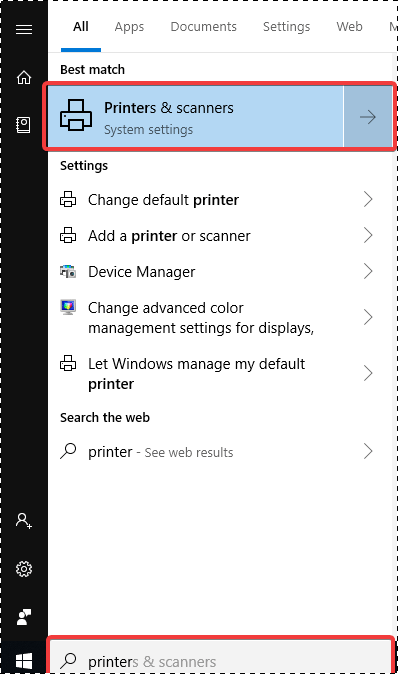Click the printer icon beside Add a printer or scanner
This screenshot has height=674, width=398.
tap(68, 236)
